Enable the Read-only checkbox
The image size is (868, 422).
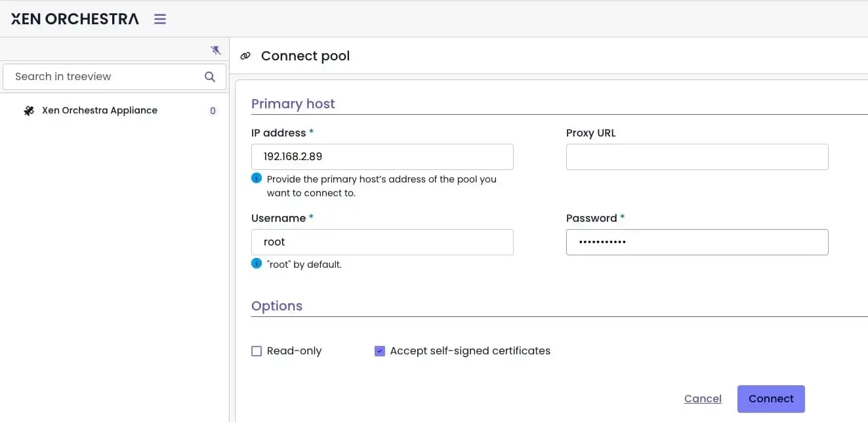257,351
